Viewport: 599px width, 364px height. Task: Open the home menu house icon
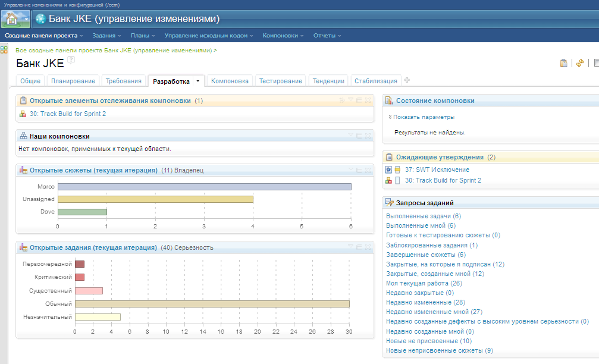[x=11, y=19]
